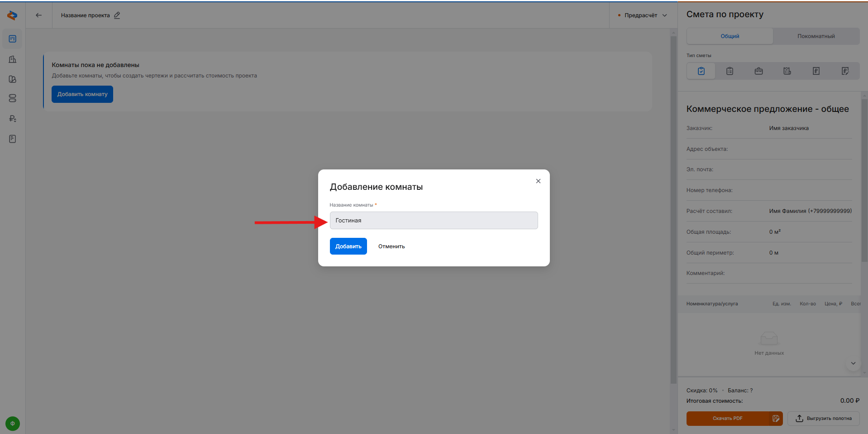This screenshot has height=434, width=868.
Task: Click the Выгрузить полотна button
Action: 823,419
